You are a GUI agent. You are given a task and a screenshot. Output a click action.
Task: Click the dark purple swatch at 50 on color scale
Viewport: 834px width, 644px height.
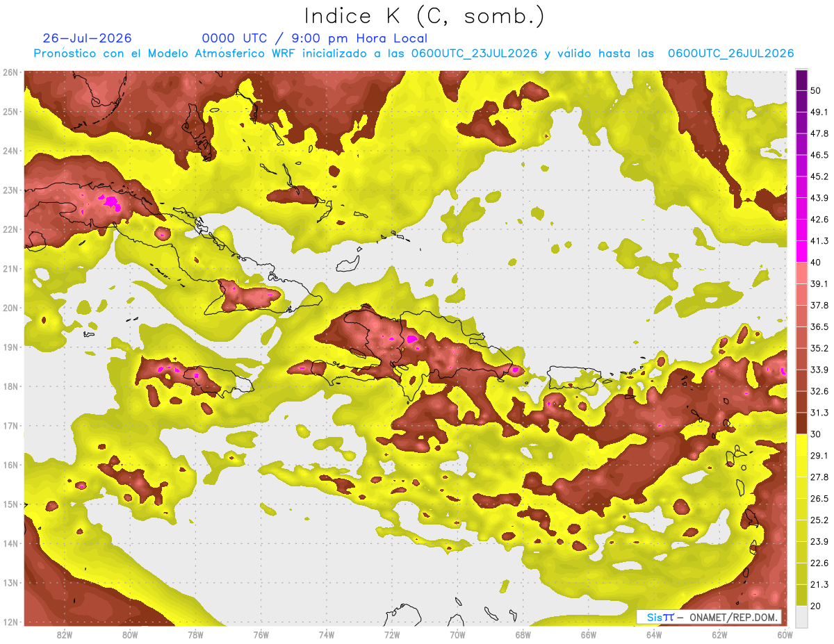[x=801, y=80]
